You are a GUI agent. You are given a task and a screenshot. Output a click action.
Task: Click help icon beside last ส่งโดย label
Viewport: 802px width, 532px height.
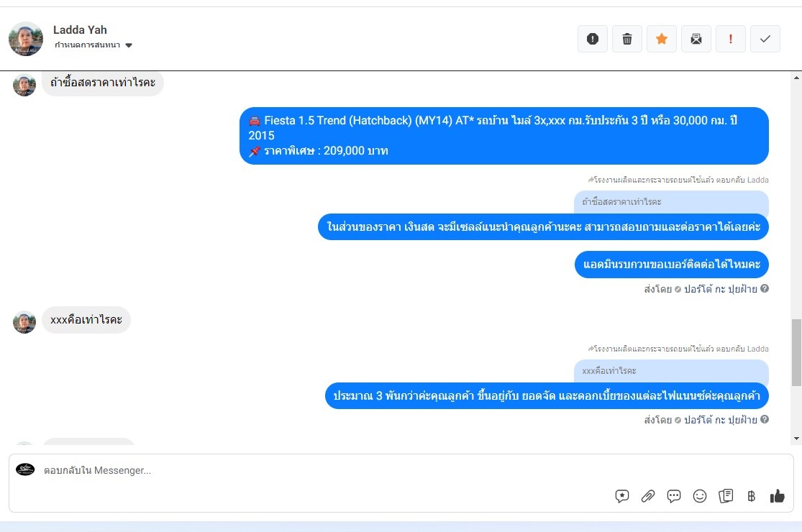point(765,419)
